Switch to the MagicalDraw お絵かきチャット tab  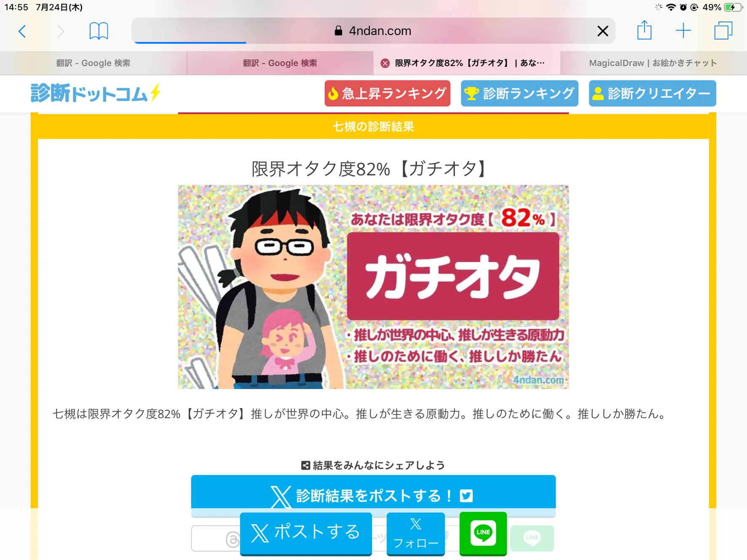(653, 63)
